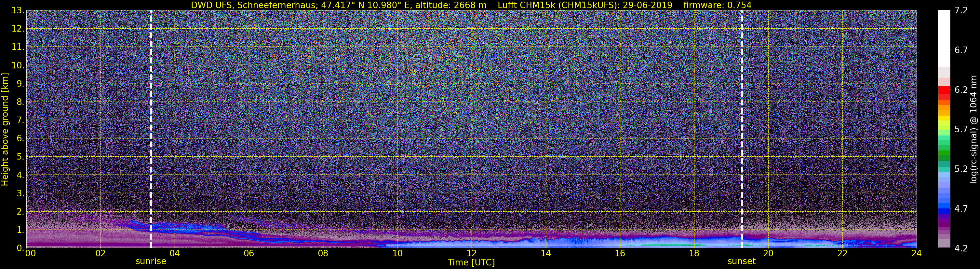Click the time tick label '16'
Viewport: 980px width, 269px height.
(x=620, y=254)
